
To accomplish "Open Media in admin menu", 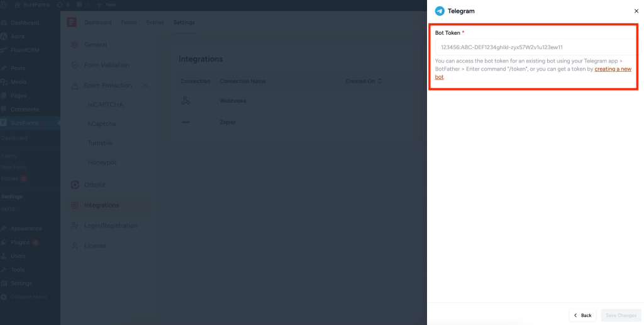I will [18, 82].
